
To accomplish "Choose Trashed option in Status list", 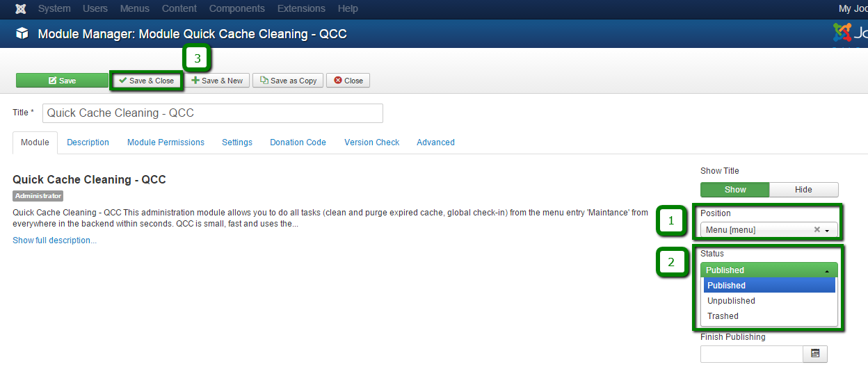I will pos(769,316).
